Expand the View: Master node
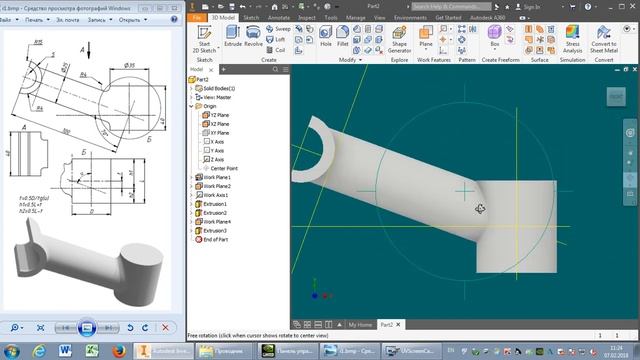This screenshot has height=360, width=640. [191, 97]
